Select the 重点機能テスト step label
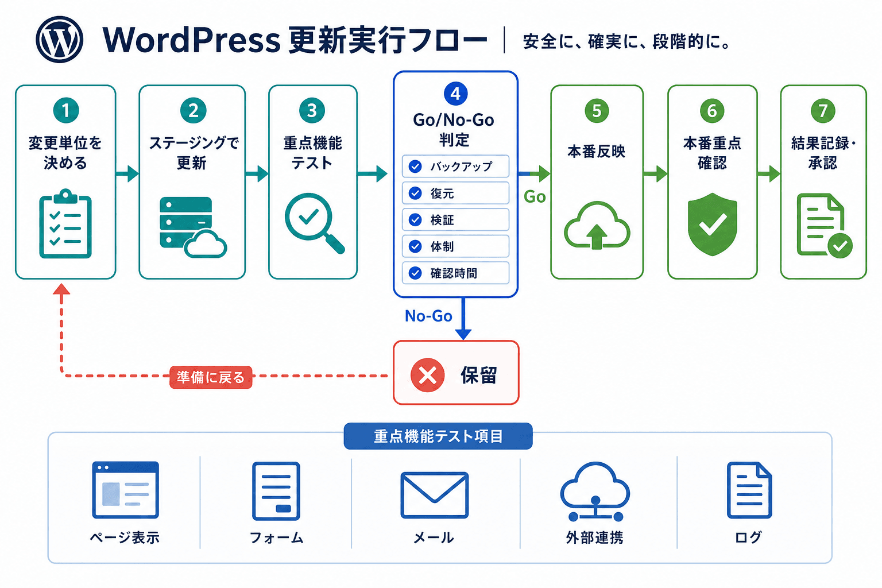The width and height of the screenshot is (882, 588). 312,153
